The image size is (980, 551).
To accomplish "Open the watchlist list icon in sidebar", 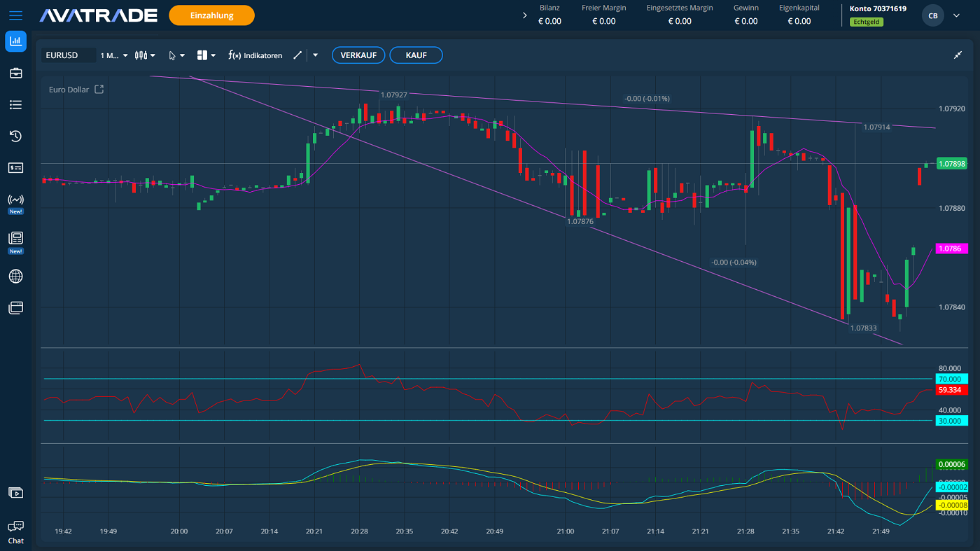I will [15, 104].
